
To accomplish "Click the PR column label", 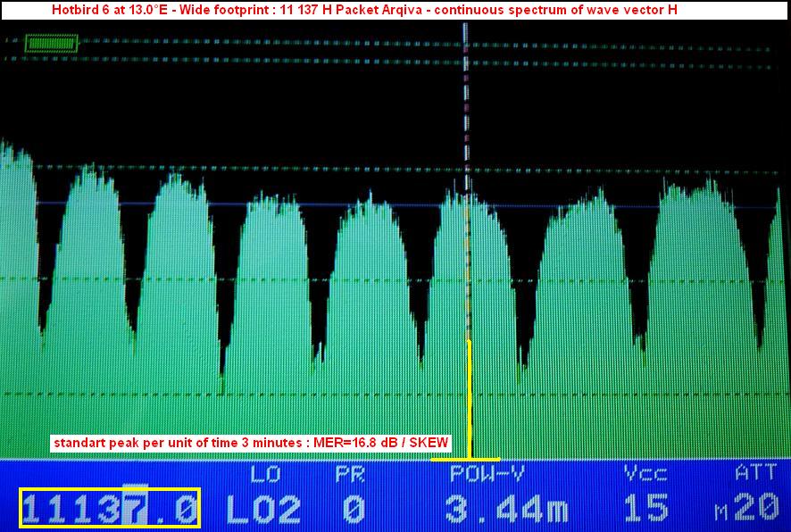I will (x=350, y=474).
